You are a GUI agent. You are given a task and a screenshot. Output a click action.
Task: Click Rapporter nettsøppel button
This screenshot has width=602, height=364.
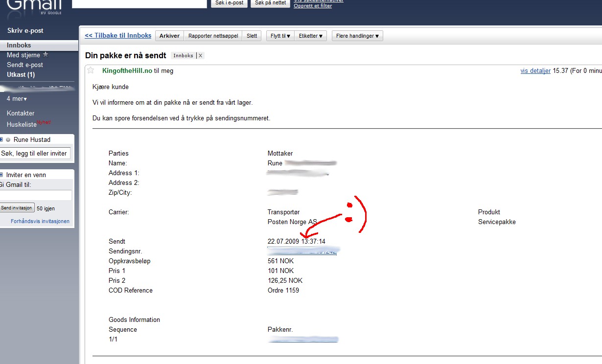coord(213,36)
